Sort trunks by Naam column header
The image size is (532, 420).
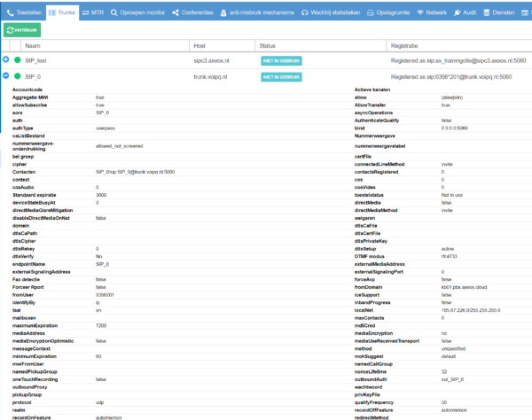click(x=33, y=44)
